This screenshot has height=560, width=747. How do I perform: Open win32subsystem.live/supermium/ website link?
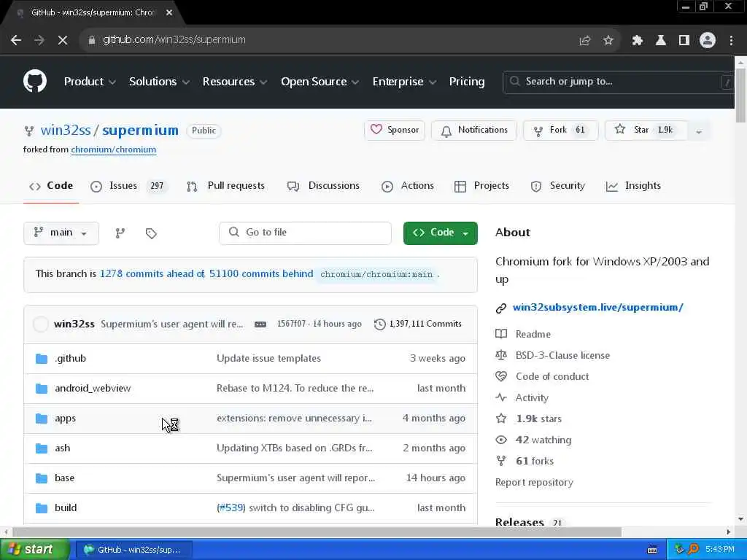[x=598, y=308]
